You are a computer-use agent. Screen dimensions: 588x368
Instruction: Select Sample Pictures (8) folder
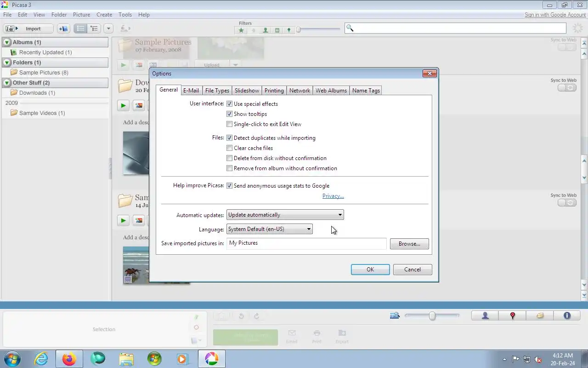(44, 73)
